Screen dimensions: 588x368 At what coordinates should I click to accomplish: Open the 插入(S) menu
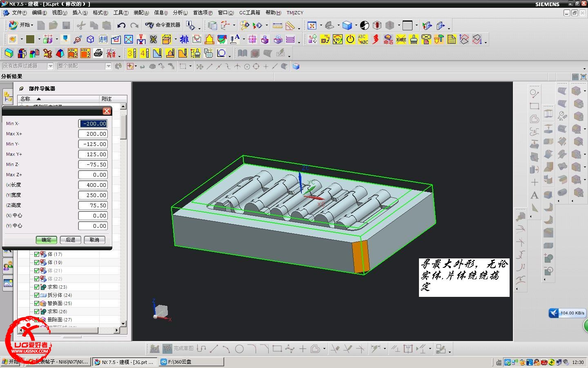(x=80, y=13)
